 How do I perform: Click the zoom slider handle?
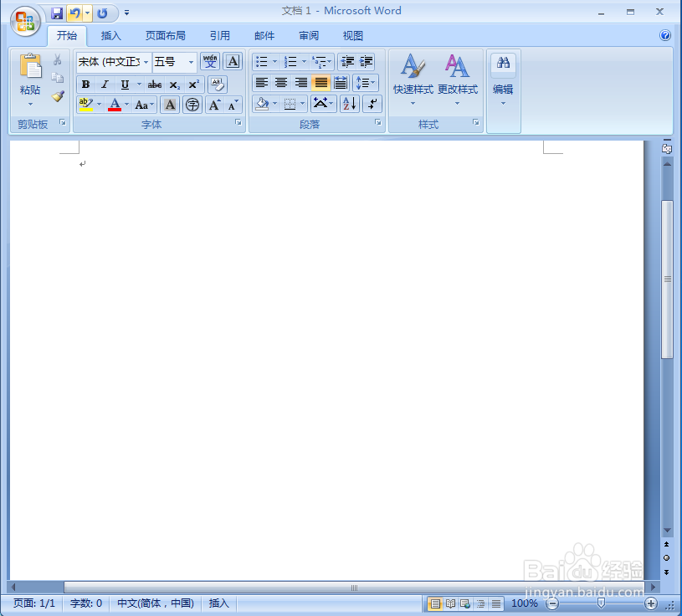(x=601, y=603)
